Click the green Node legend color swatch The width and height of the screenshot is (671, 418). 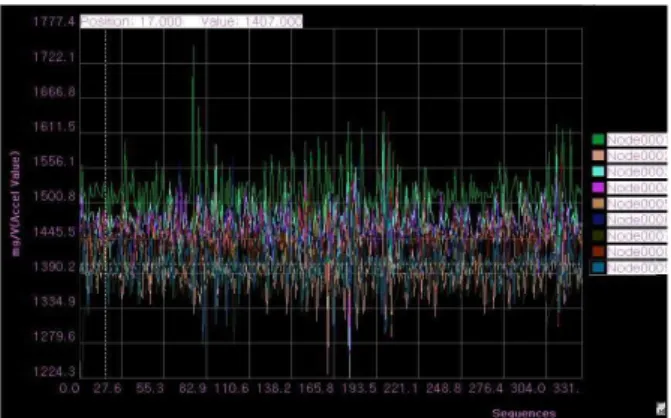point(598,139)
